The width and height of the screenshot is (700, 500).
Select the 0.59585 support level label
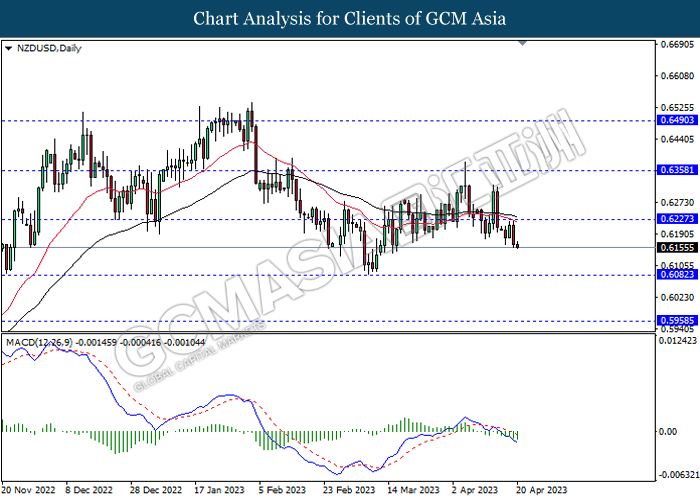(677, 321)
